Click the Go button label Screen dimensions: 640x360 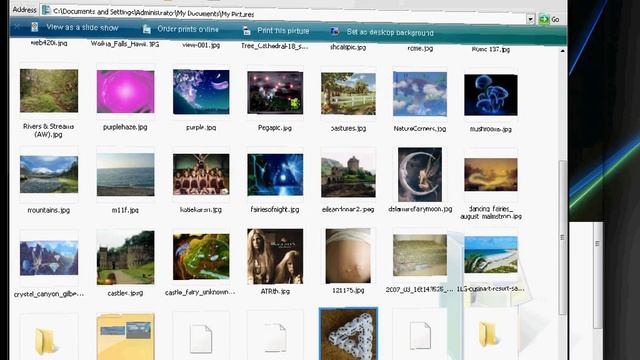click(555, 19)
